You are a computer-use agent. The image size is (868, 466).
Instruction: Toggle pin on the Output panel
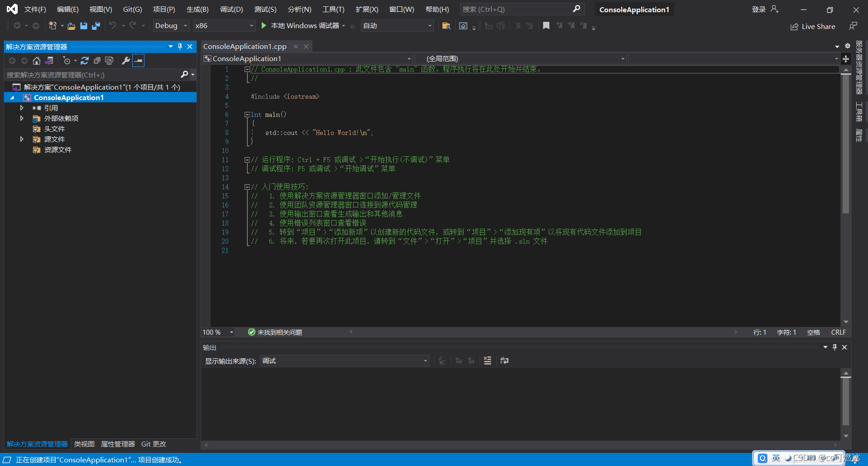point(834,347)
